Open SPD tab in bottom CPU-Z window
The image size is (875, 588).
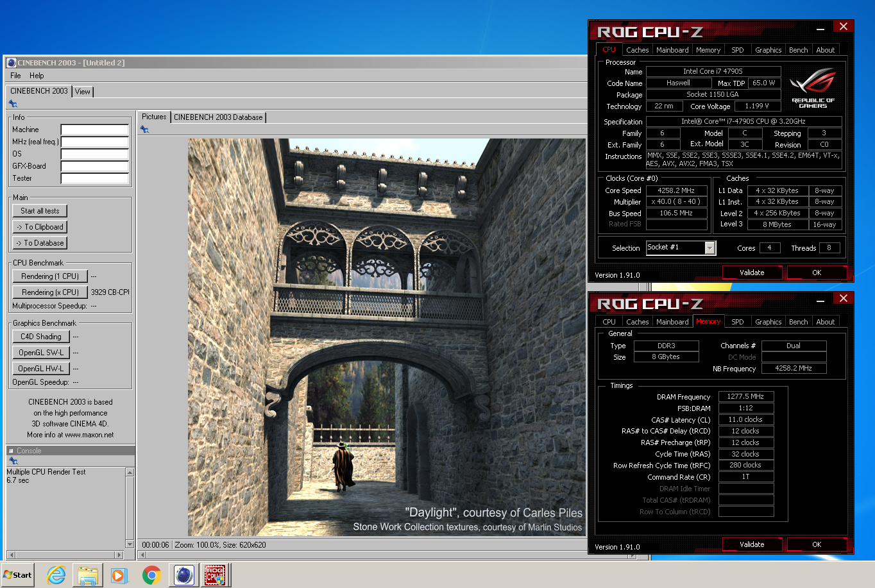coord(738,322)
